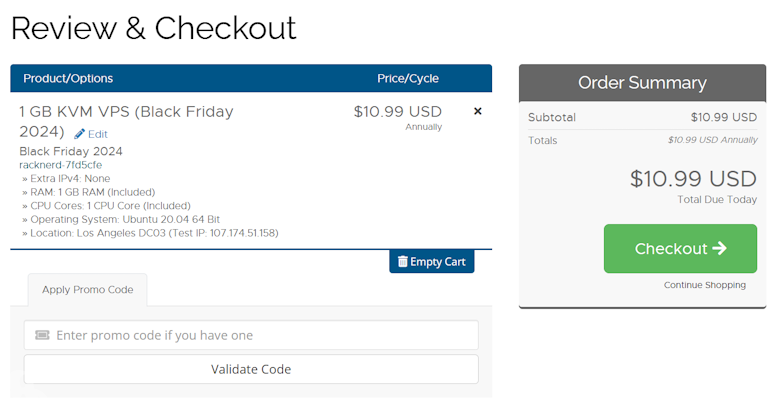Click the Checkout arrow icon
Image resolution: width=780 pixels, height=414 pixels.
point(719,248)
